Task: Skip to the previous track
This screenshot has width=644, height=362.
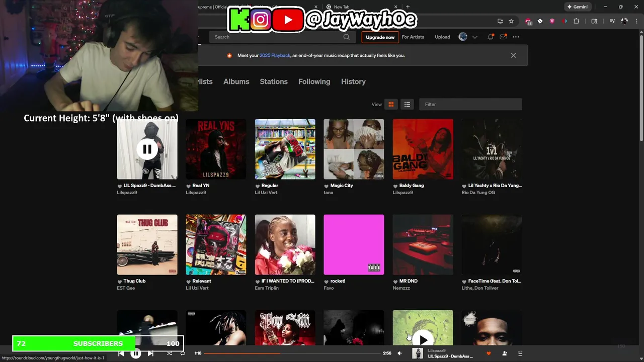Action: [121, 353]
